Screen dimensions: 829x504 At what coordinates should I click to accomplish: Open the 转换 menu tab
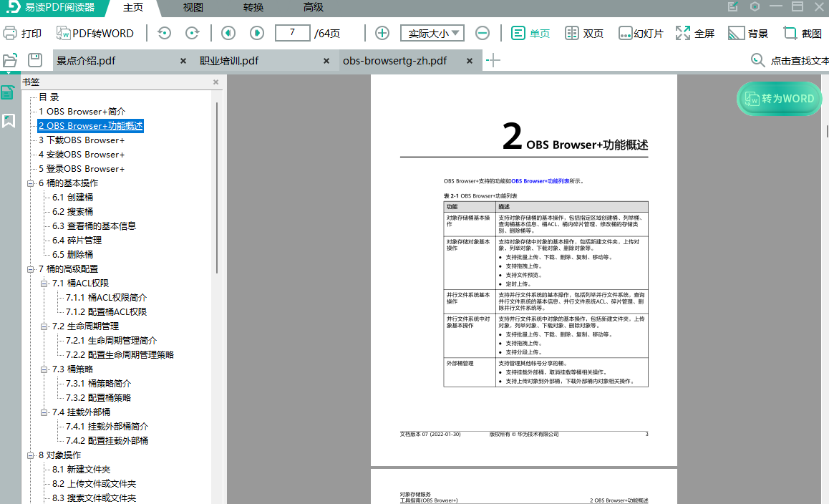click(253, 7)
